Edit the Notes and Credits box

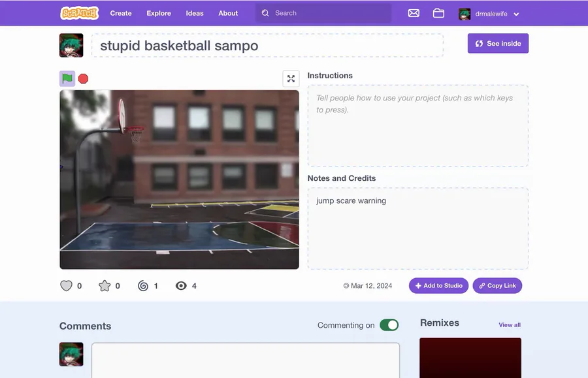tap(417, 228)
